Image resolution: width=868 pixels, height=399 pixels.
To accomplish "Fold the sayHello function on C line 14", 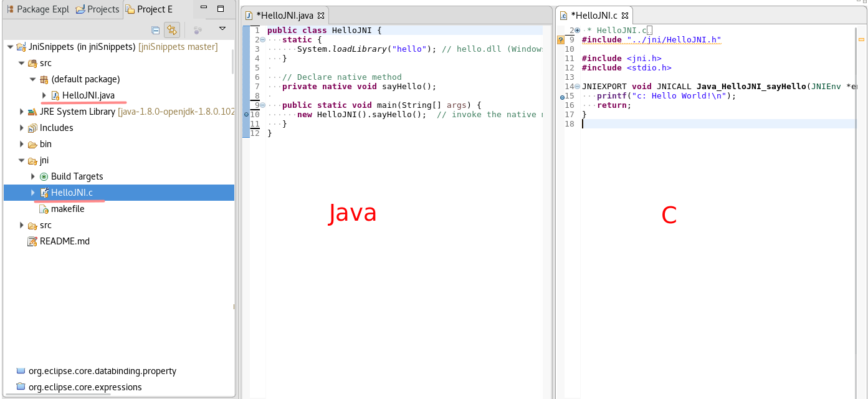I will (577, 87).
